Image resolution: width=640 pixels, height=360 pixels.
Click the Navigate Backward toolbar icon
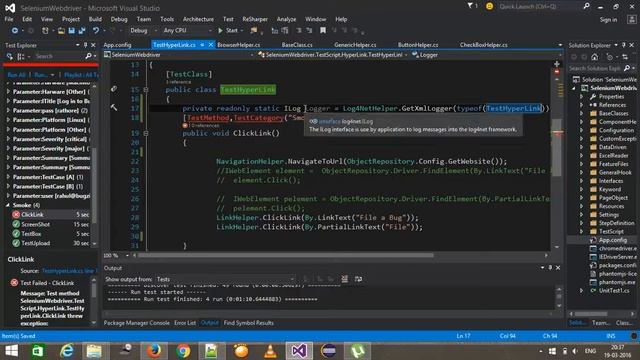point(15,31)
